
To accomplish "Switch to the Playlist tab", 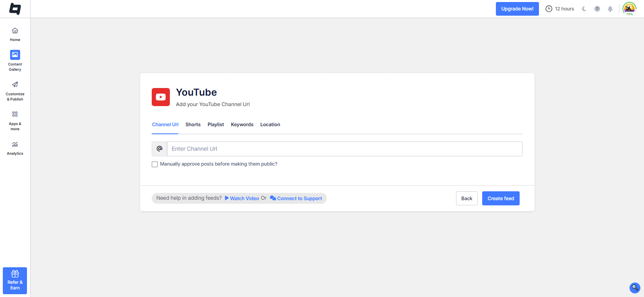I will [216, 125].
